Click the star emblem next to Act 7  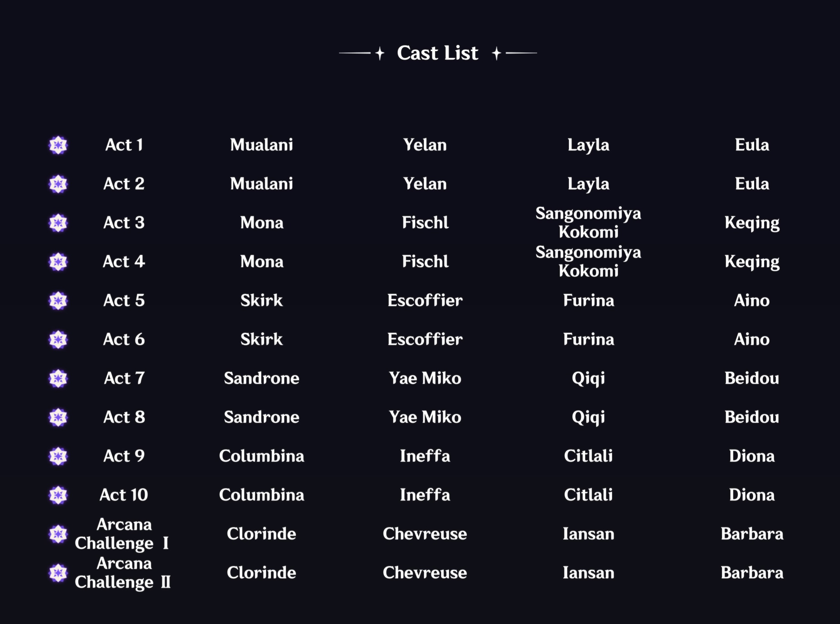58,379
